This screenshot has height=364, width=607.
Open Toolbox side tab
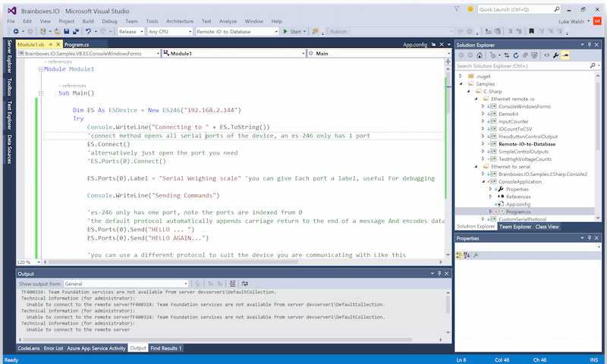click(9, 86)
